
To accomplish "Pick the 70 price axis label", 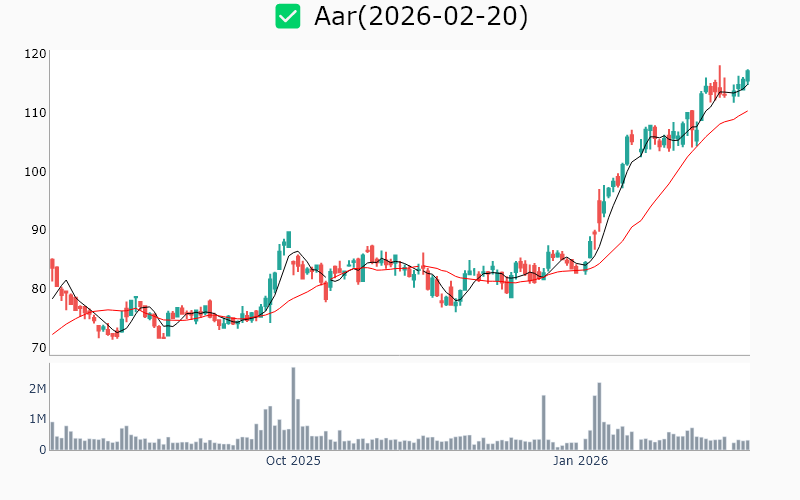I will pyautogui.click(x=38, y=348).
